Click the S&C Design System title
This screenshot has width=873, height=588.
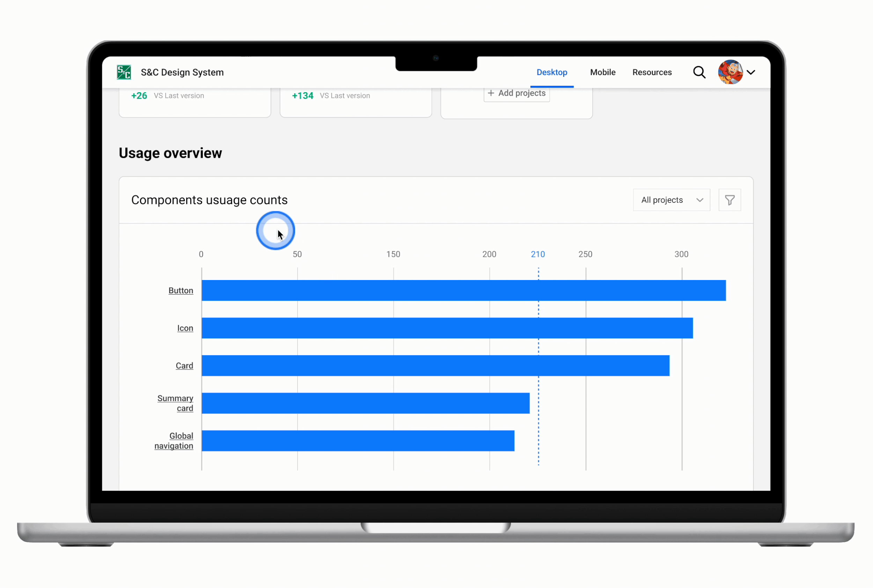click(182, 72)
